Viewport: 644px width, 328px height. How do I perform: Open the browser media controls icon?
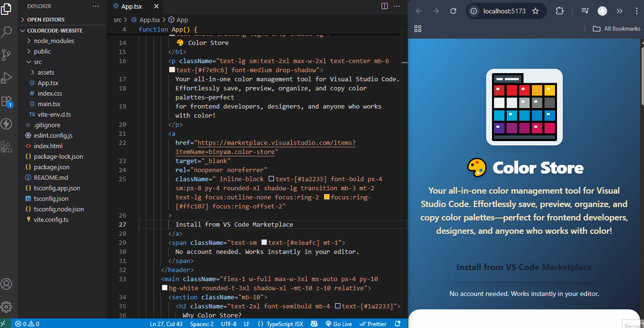pyautogui.click(x=585, y=11)
